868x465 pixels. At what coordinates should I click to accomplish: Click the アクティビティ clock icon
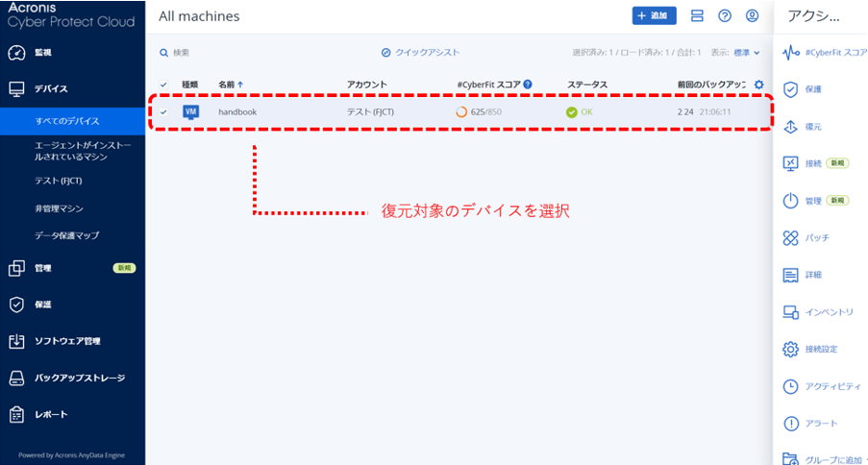coord(791,386)
